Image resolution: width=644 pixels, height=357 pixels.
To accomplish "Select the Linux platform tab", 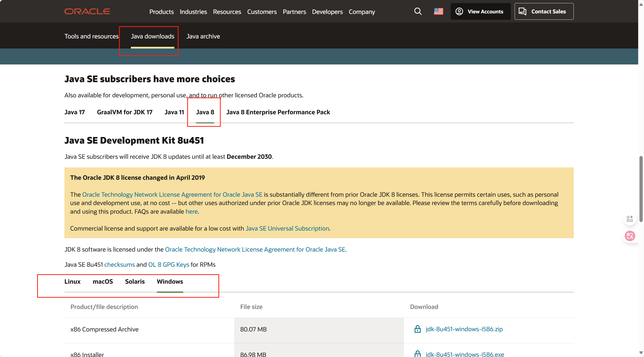I will pos(73,281).
